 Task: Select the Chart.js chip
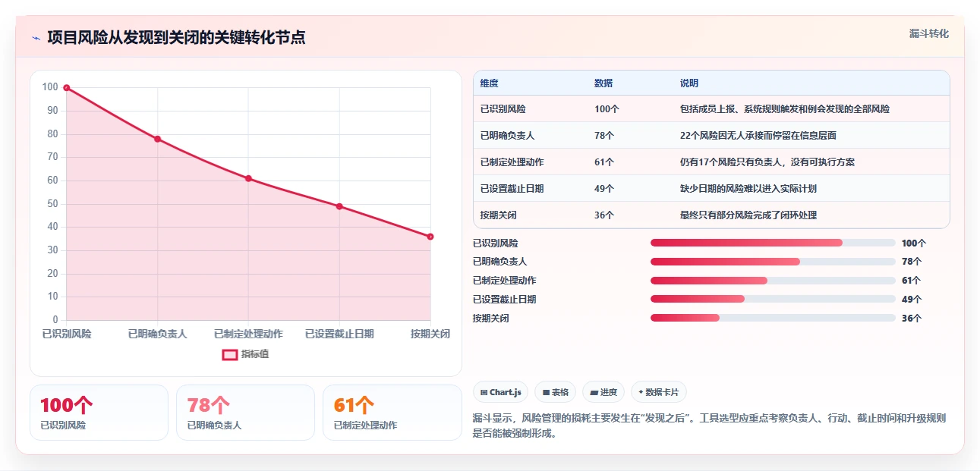click(501, 392)
